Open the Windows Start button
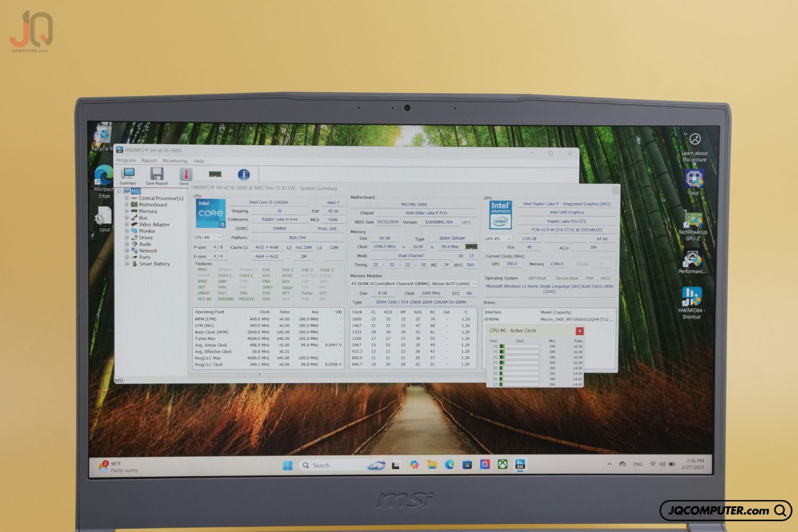The width and height of the screenshot is (798, 532). [x=288, y=465]
